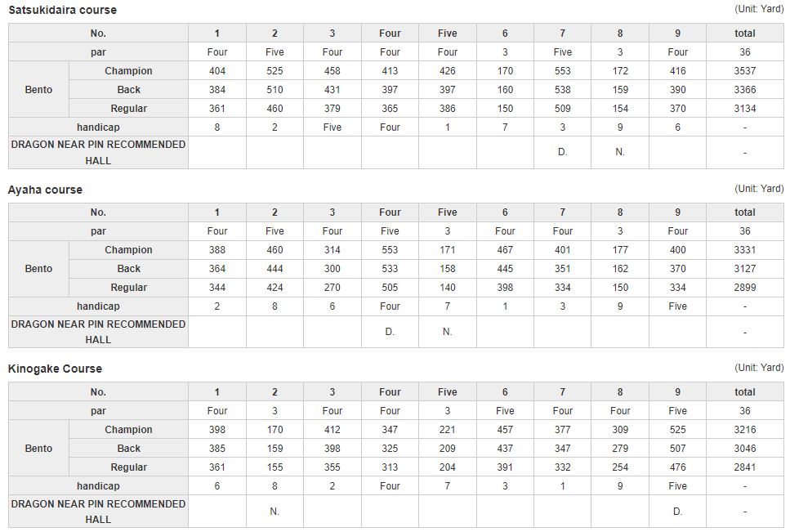Click the D. marker on Satsukidaira hole 7
Viewport: 790px width, 532px height.
point(562,152)
